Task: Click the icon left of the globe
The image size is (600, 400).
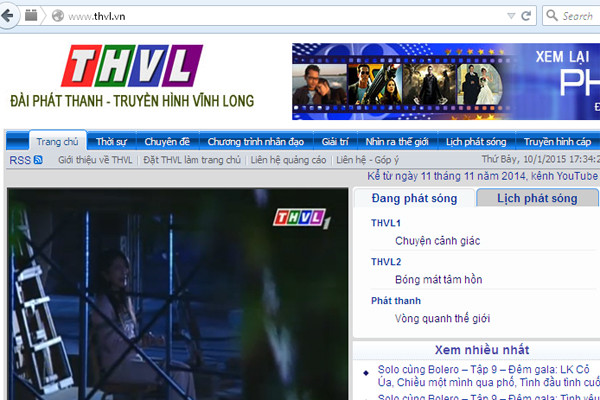Action: 31,16
